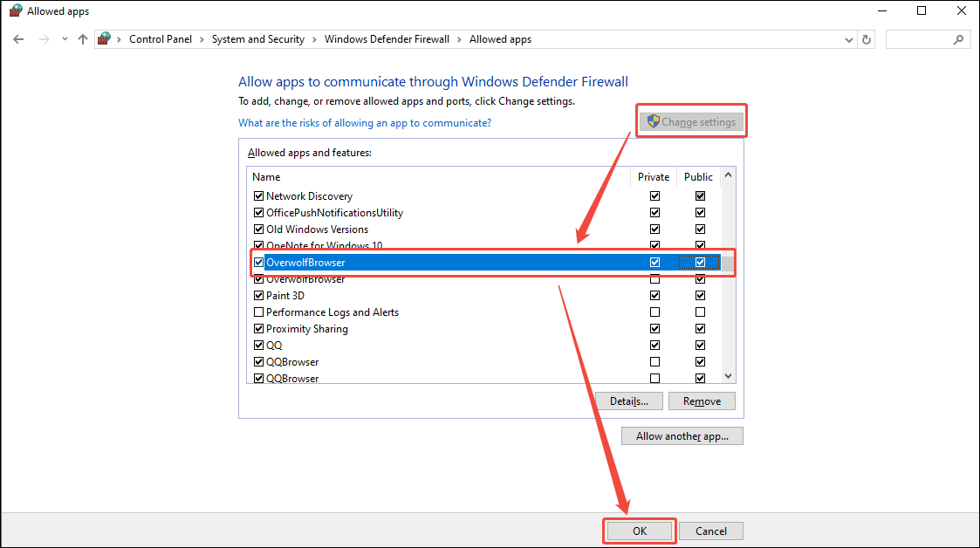
Task: Click the Forward navigation arrow
Action: [x=44, y=39]
